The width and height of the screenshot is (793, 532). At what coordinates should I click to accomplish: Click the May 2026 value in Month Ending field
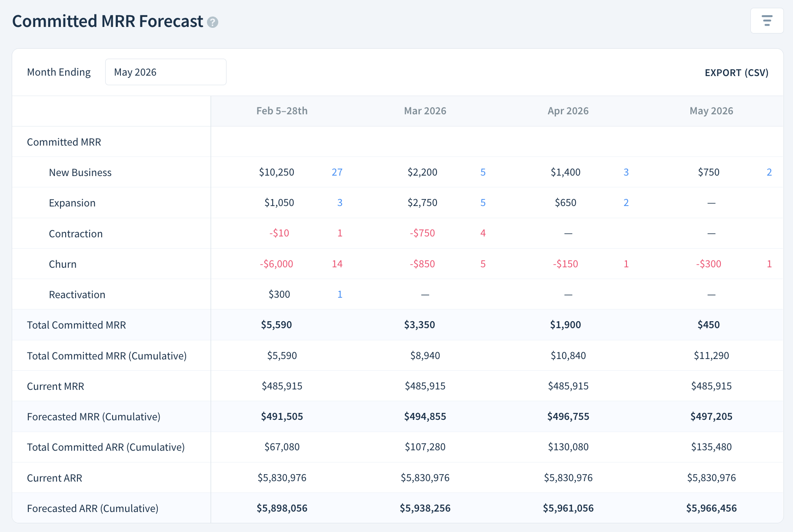(135, 72)
